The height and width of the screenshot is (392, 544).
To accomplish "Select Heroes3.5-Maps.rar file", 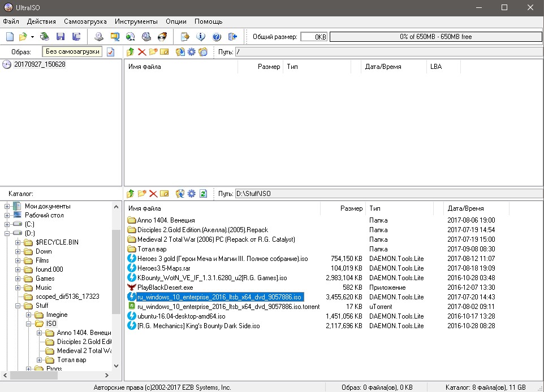I will tap(164, 268).
